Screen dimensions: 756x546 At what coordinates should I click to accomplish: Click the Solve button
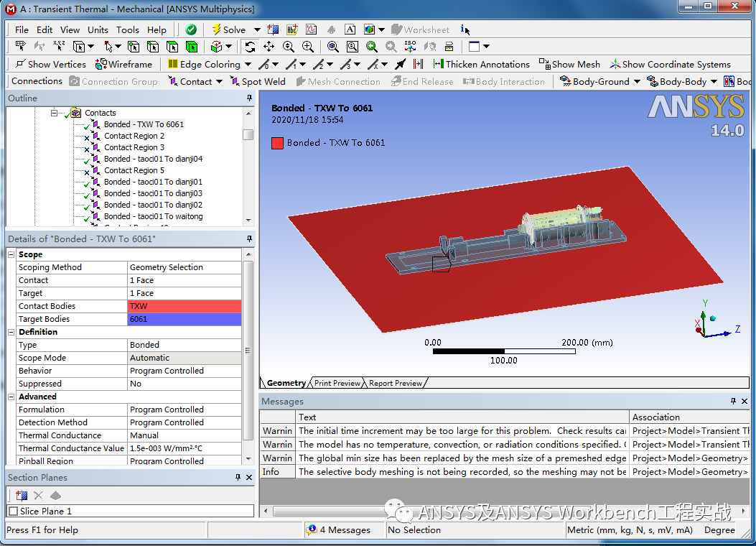click(x=229, y=30)
